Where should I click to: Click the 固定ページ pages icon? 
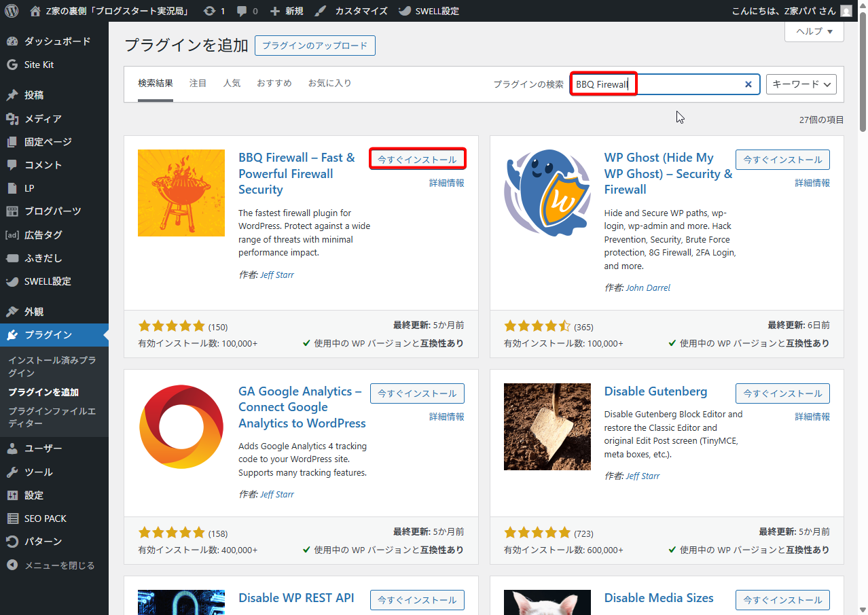coord(12,142)
